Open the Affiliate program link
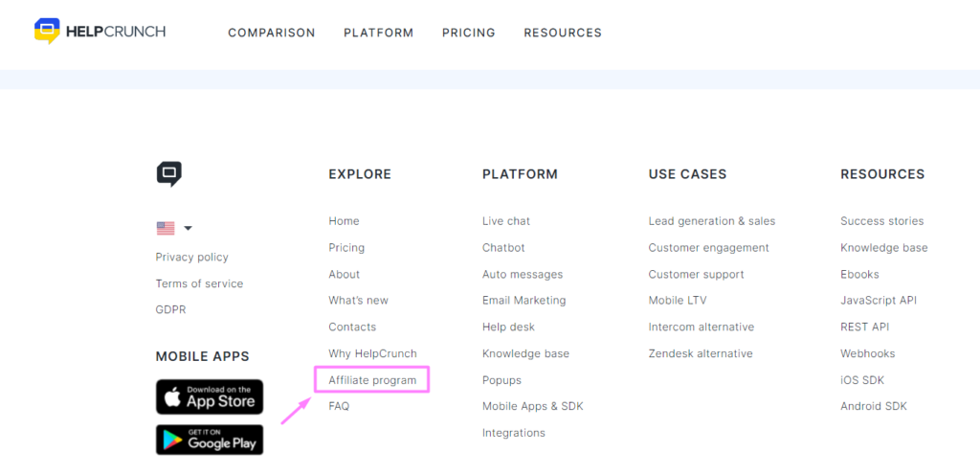 [x=372, y=379]
